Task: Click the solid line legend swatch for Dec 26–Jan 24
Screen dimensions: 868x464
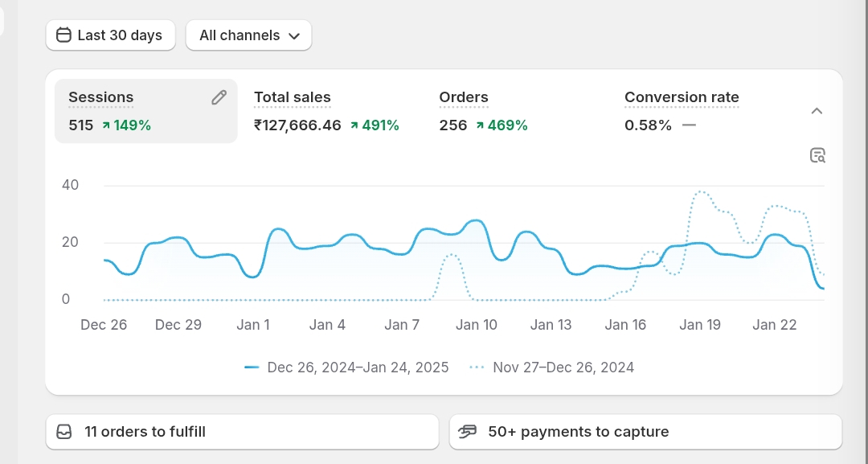Action: [252, 368]
